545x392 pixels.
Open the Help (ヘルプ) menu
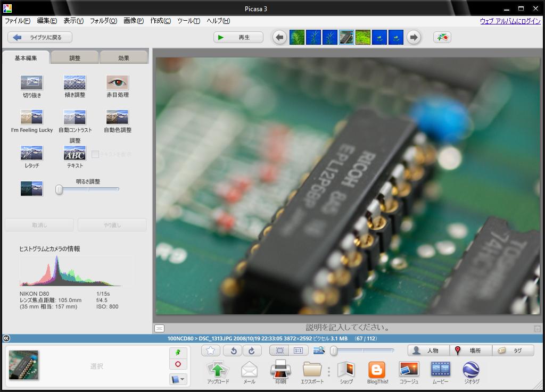pyautogui.click(x=218, y=21)
